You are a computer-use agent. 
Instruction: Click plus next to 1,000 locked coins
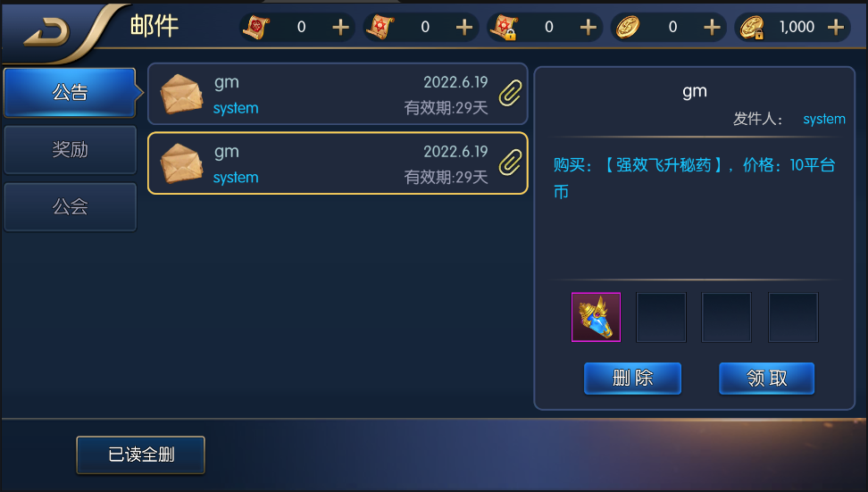pos(835,27)
